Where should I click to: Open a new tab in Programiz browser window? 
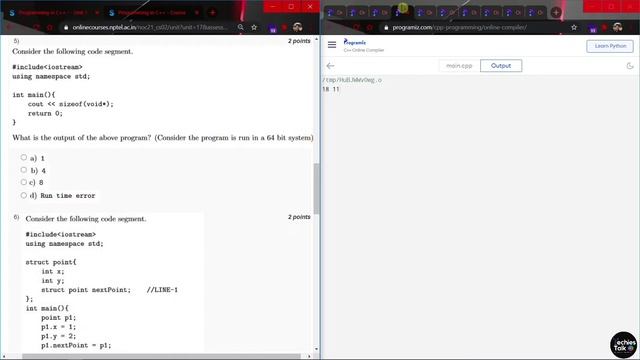(x=556, y=13)
